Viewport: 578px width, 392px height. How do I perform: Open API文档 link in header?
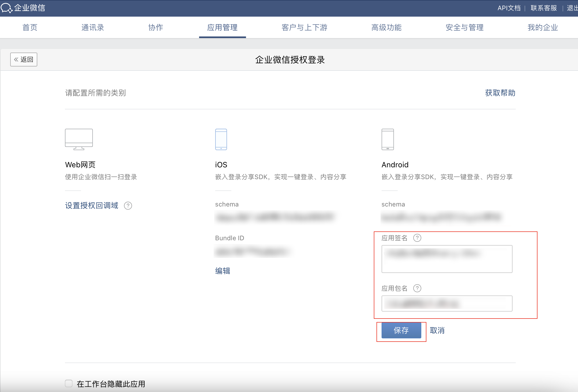(509, 8)
